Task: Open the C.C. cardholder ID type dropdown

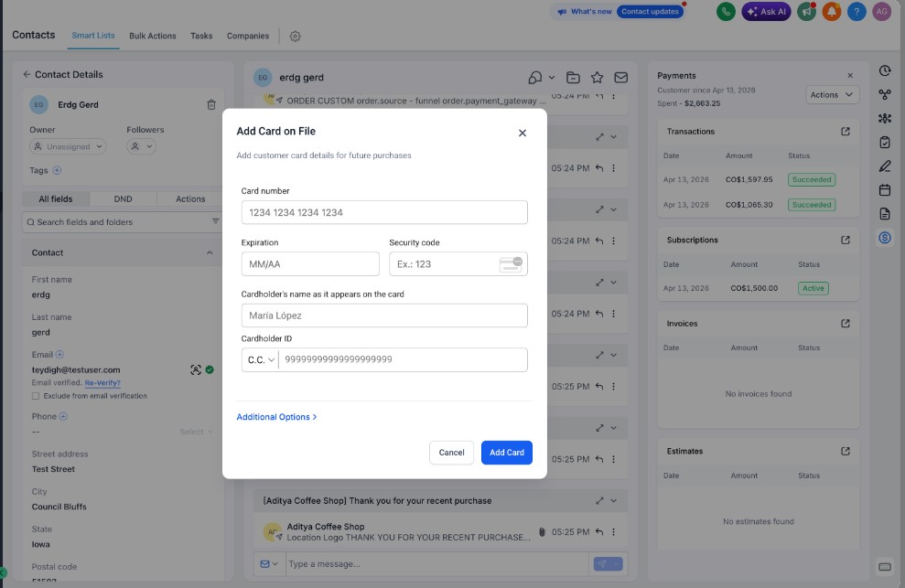Action: tap(260, 359)
